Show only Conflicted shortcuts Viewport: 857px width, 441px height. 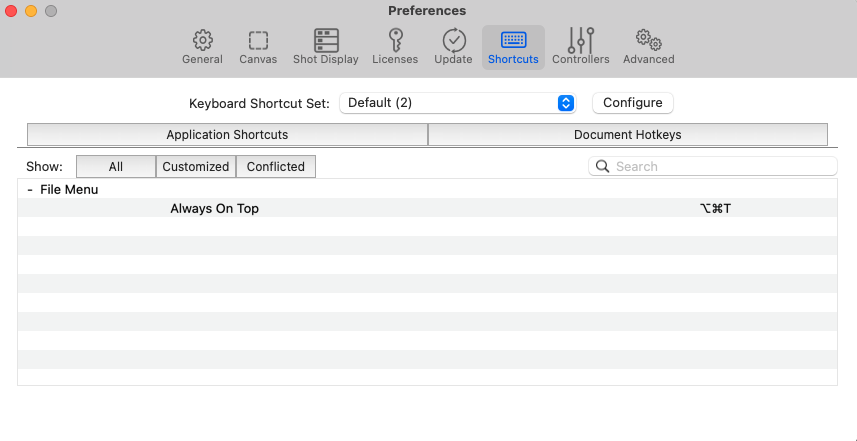point(275,167)
